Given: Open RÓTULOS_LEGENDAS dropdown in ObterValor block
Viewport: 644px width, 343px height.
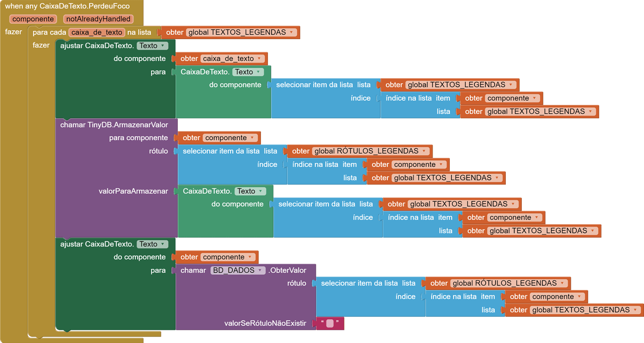Looking at the screenshot, I should pyautogui.click(x=562, y=283).
